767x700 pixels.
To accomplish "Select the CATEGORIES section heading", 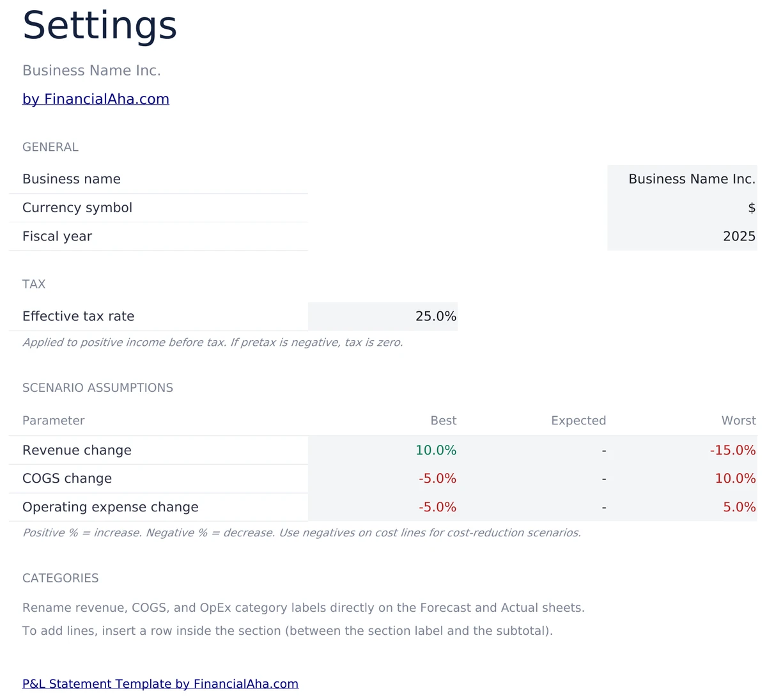I will coord(60,578).
